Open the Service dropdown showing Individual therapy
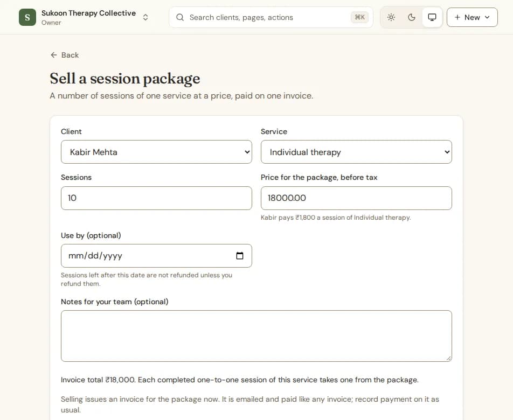The image size is (513, 420). click(x=356, y=152)
